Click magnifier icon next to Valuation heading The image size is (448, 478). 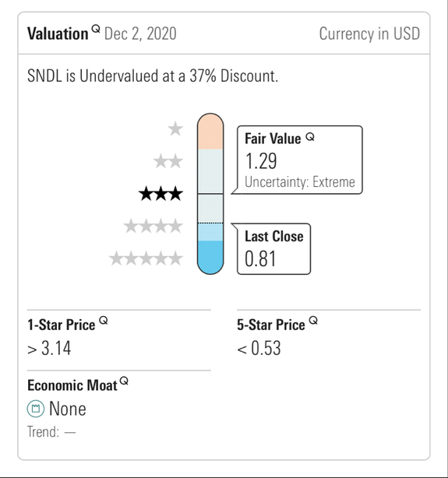96,30
